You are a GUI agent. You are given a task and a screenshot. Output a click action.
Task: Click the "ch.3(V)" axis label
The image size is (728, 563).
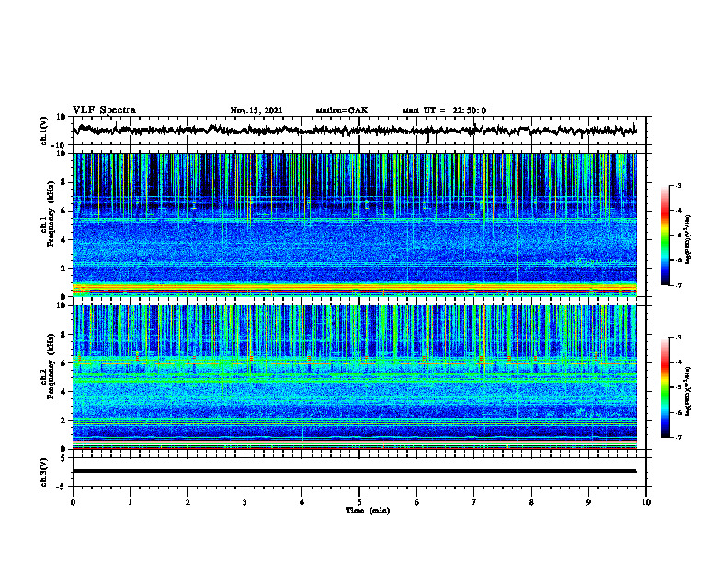44,472
